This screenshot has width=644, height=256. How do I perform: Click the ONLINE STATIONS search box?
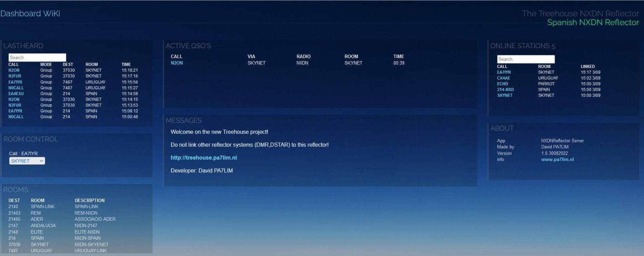(x=525, y=59)
